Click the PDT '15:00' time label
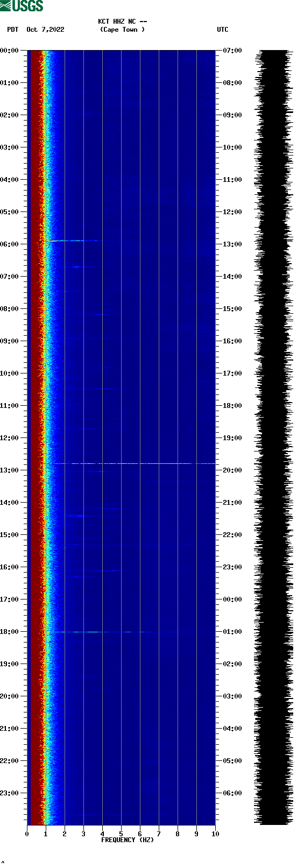This screenshot has height=868, width=297. coord(10,535)
